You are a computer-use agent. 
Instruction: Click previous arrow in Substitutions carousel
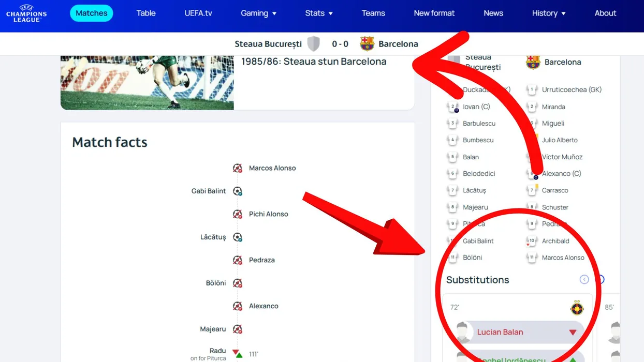584,280
